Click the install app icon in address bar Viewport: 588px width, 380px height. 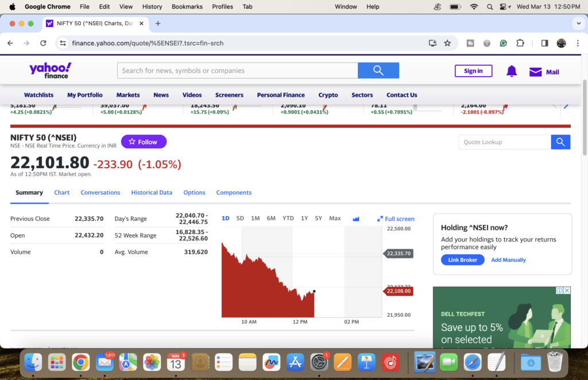click(x=432, y=43)
